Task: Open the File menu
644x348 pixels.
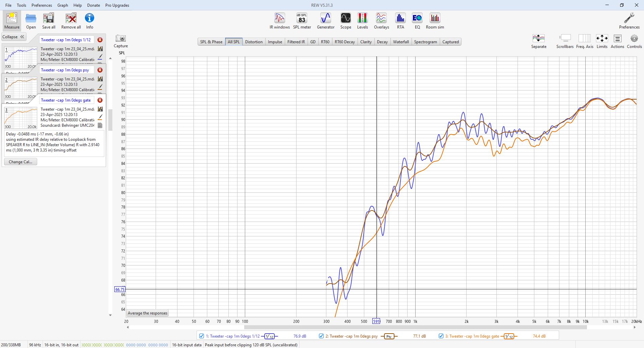Action: 8,5
